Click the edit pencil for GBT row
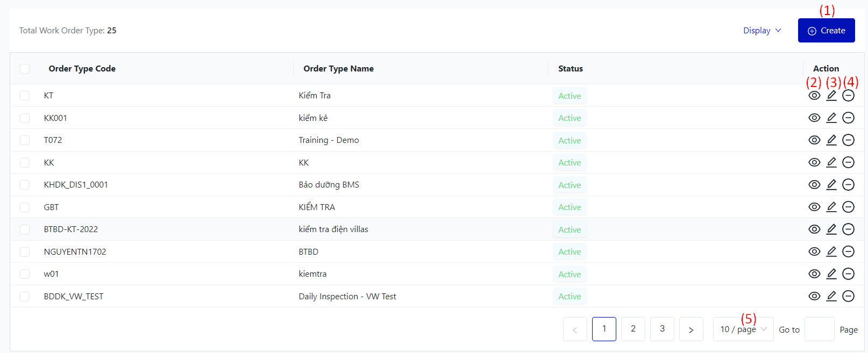The width and height of the screenshot is (868, 353). click(x=831, y=207)
